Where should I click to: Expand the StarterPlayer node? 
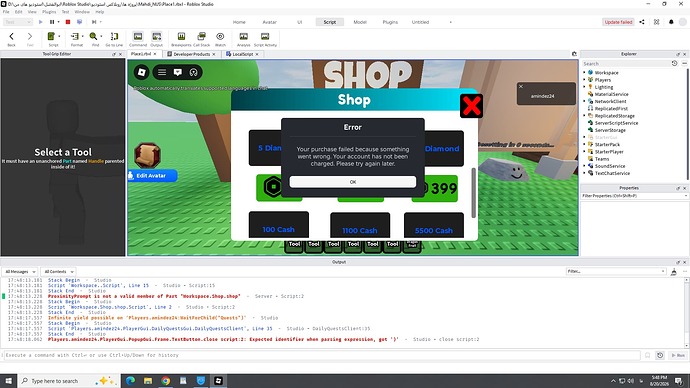click(584, 151)
